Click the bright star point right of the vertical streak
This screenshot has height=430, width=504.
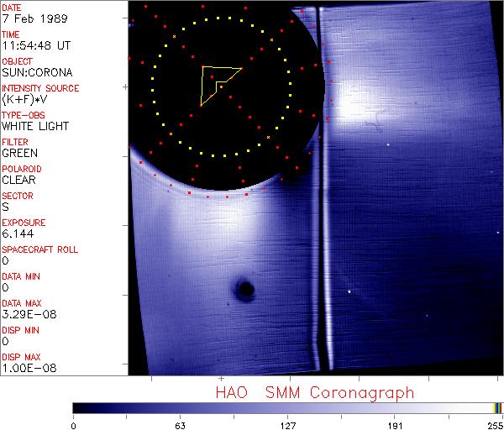point(350,292)
